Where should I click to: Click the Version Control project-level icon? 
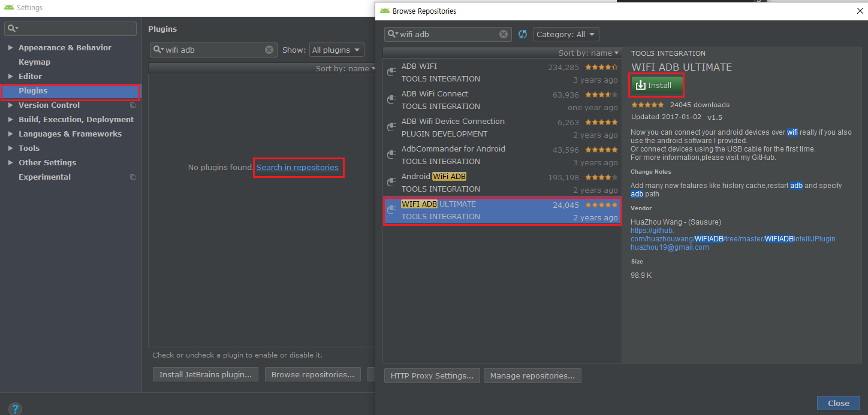click(132, 105)
